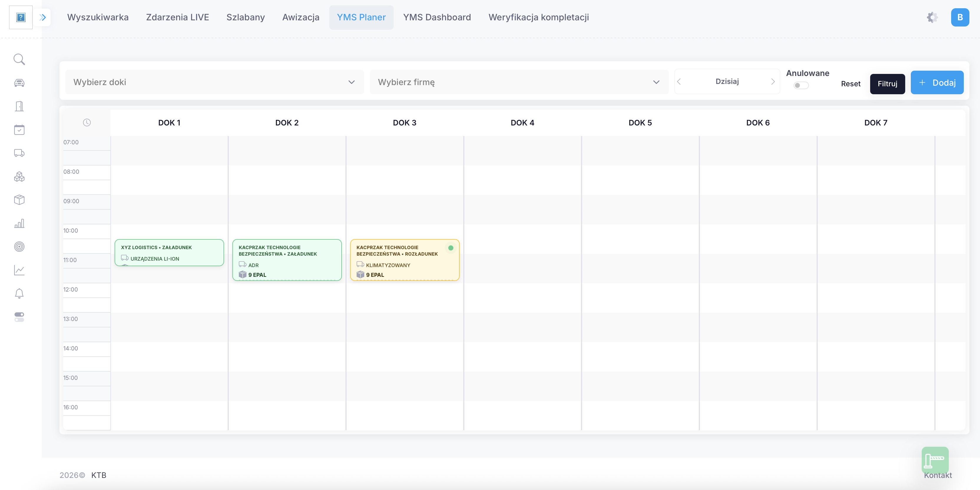Image resolution: width=980 pixels, height=490 pixels.
Task: Open the notifications bell sidebar icon
Action: click(19, 294)
